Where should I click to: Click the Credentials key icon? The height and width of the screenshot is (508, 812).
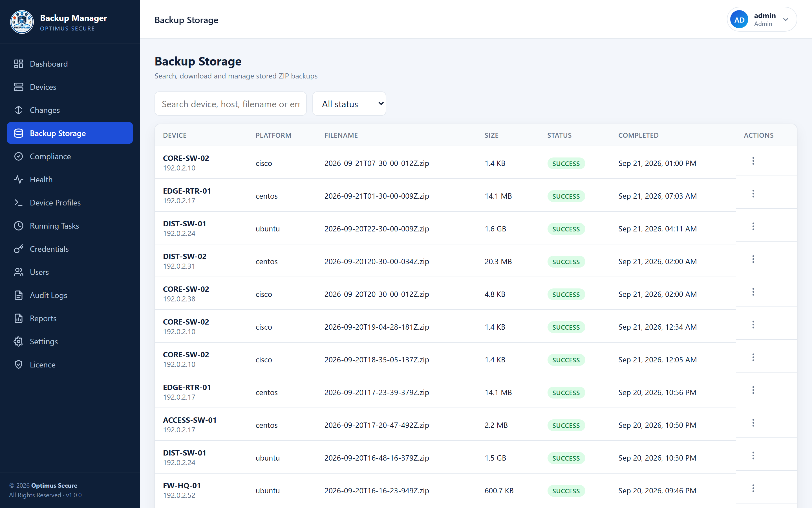[x=18, y=249]
